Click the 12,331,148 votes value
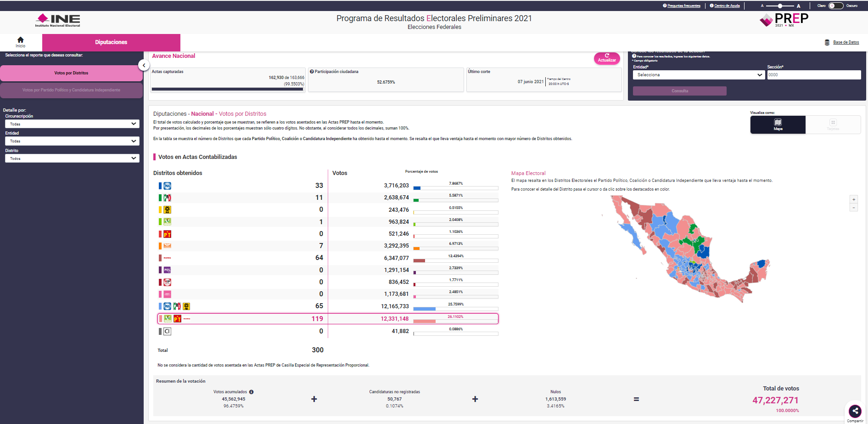This screenshot has height=424, width=868. (394, 319)
